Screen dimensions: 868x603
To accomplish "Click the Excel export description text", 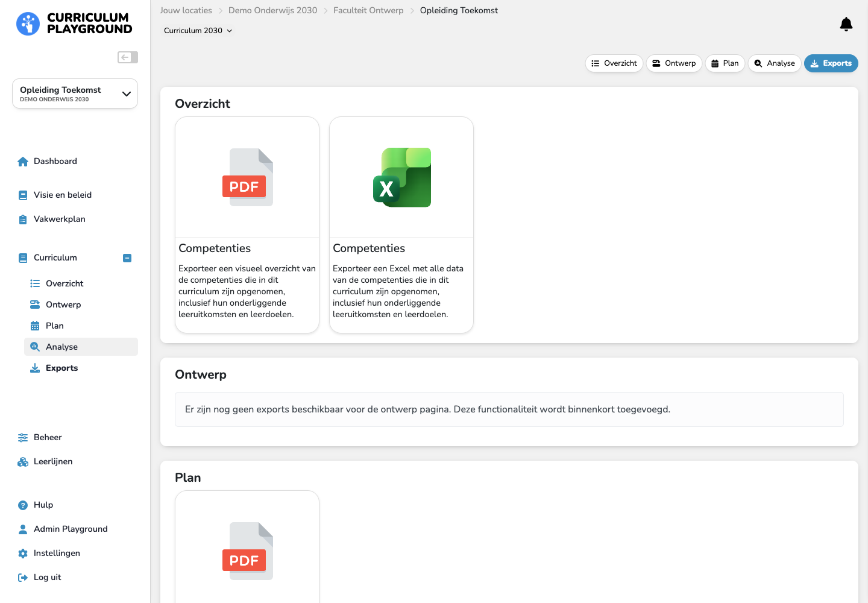I will point(398,291).
